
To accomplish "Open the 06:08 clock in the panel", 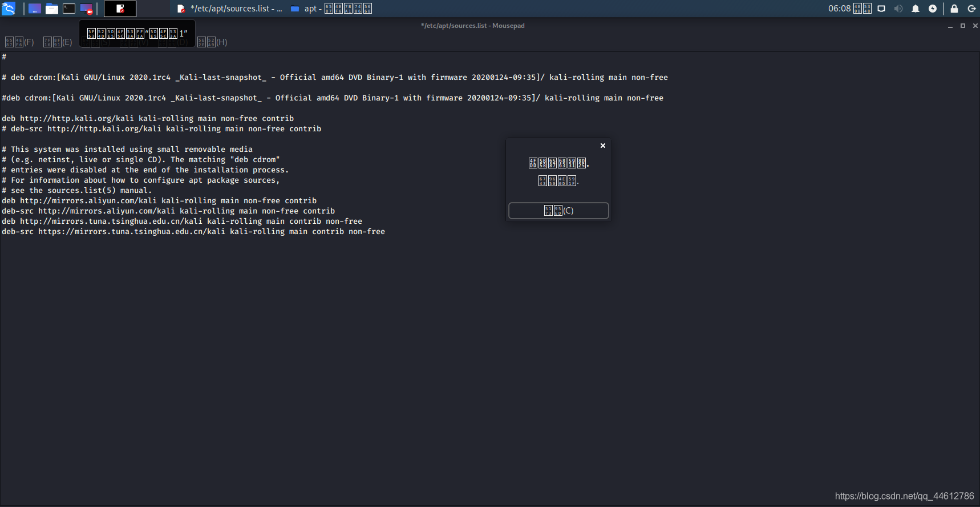I will 849,9.
